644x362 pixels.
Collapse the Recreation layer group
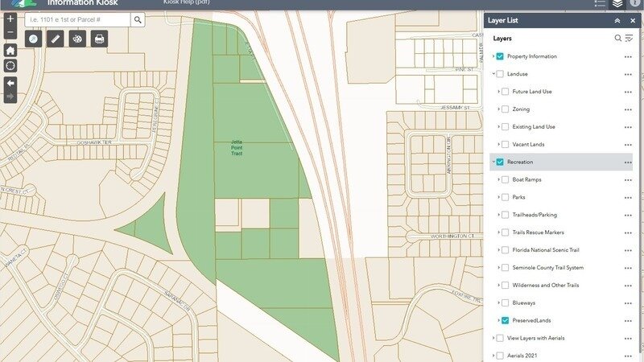tap(493, 162)
